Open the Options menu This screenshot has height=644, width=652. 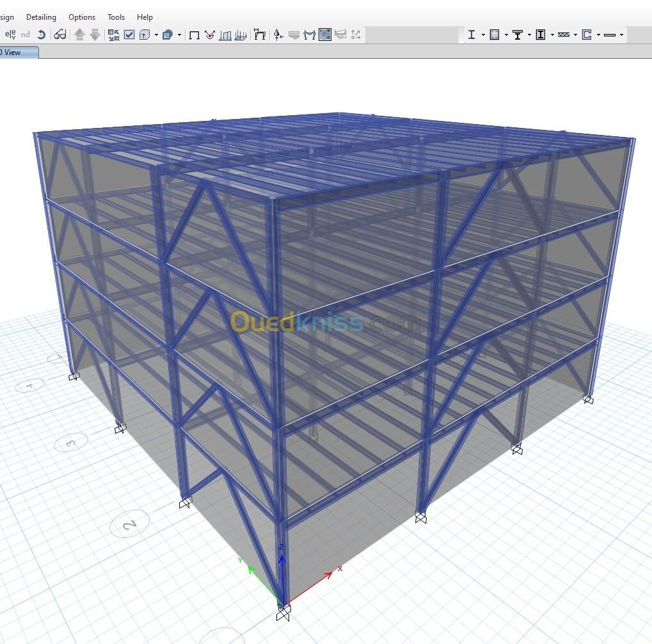tap(82, 17)
